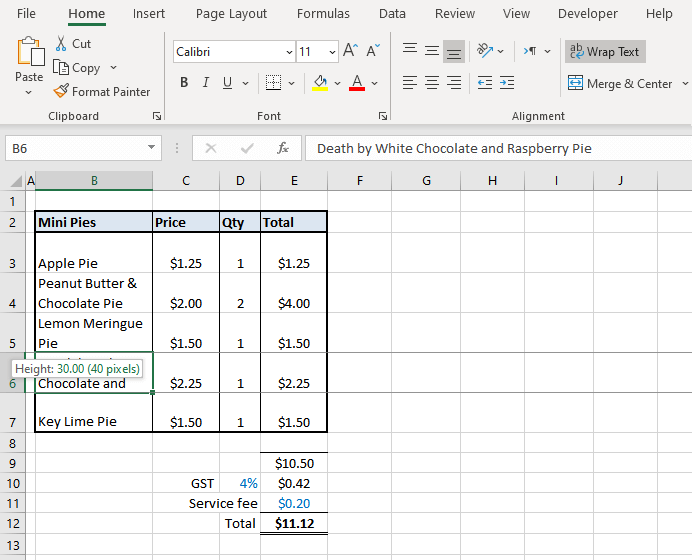692x560 pixels.
Task: Select column E header
Action: point(294,180)
